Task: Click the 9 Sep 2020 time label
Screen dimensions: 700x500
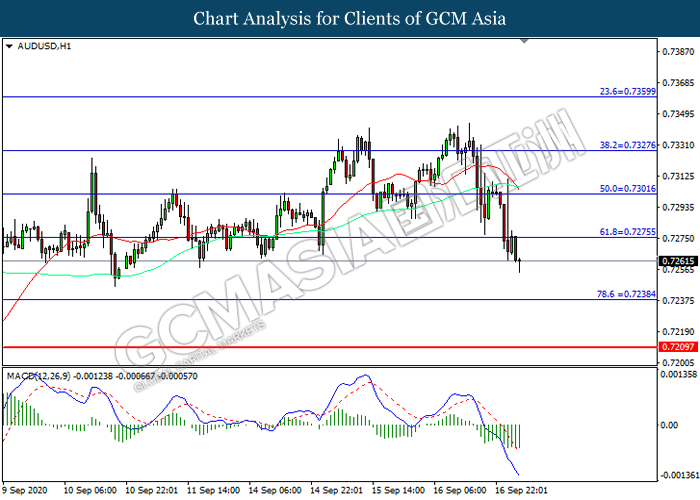Action: coord(25,490)
